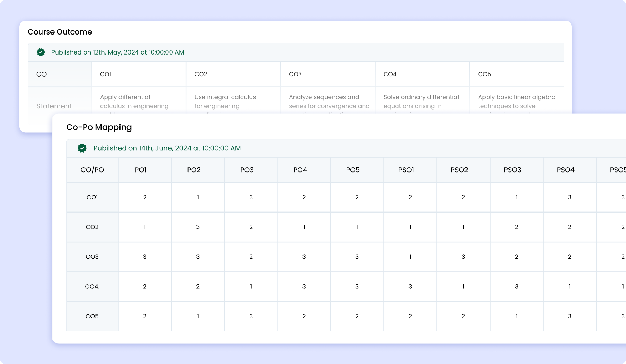The image size is (626, 364).
Task: Click CO4. row value under PSO3
Action: (517, 287)
